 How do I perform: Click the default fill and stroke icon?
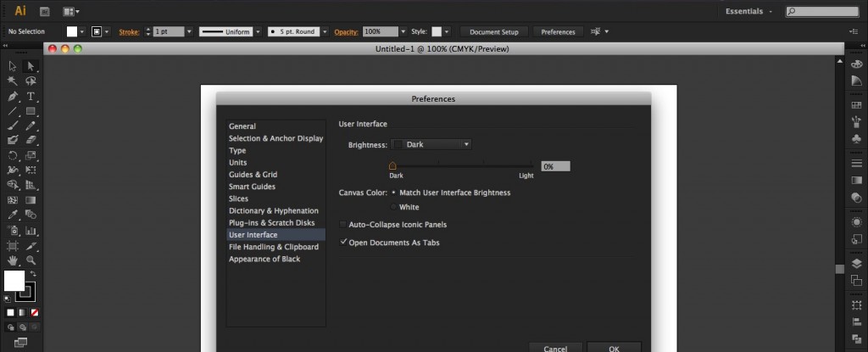pyautogui.click(x=8, y=299)
